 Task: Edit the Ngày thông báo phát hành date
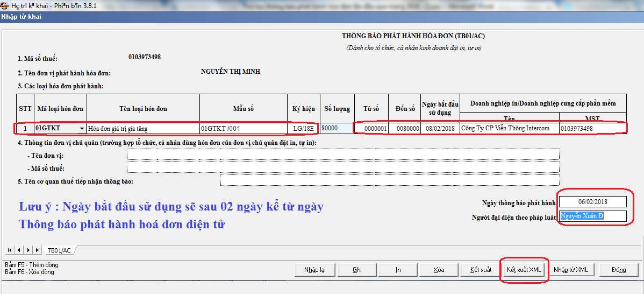click(x=593, y=201)
